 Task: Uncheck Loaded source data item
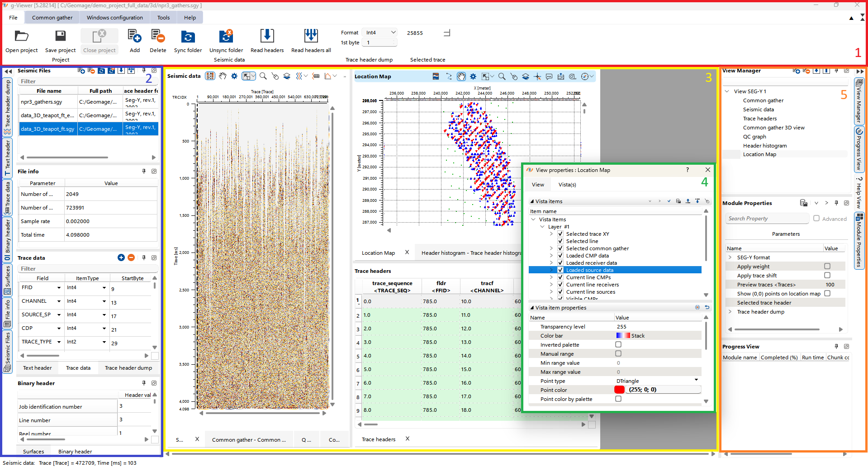(x=560, y=270)
